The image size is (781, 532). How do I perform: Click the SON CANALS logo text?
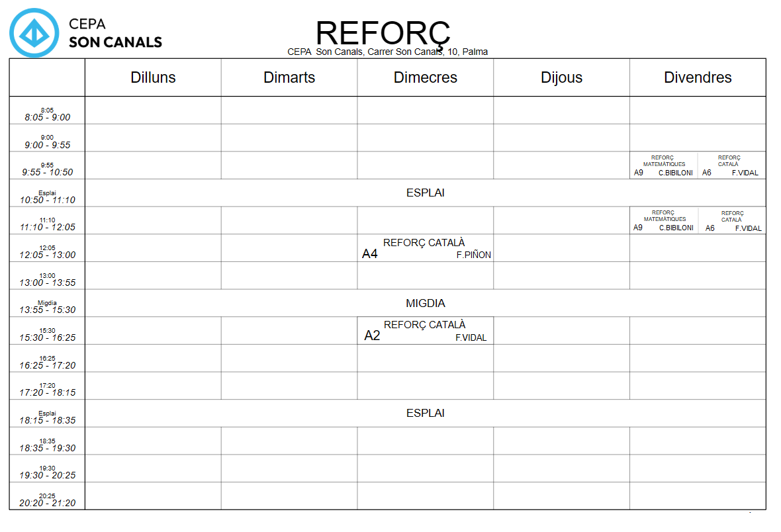point(115,42)
